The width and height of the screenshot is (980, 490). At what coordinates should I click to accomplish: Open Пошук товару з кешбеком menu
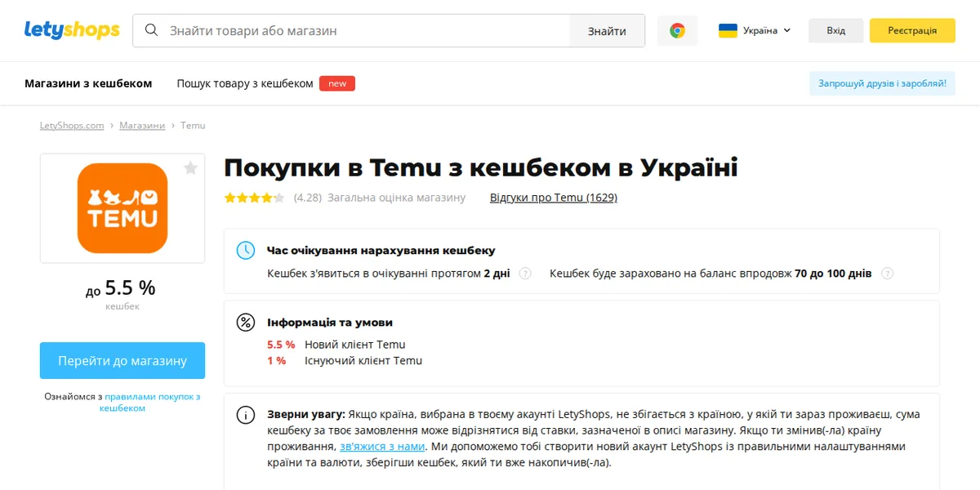click(x=245, y=83)
